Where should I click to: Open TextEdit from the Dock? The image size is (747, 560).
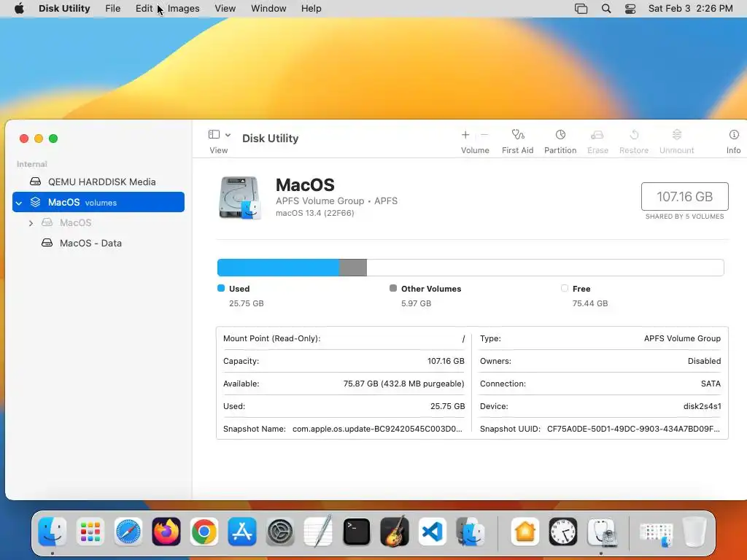click(x=318, y=531)
